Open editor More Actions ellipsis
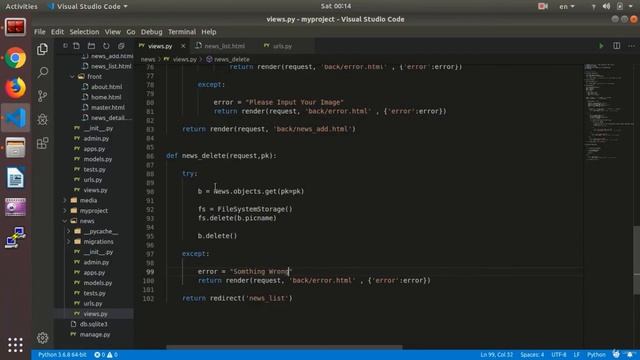 [x=631, y=46]
